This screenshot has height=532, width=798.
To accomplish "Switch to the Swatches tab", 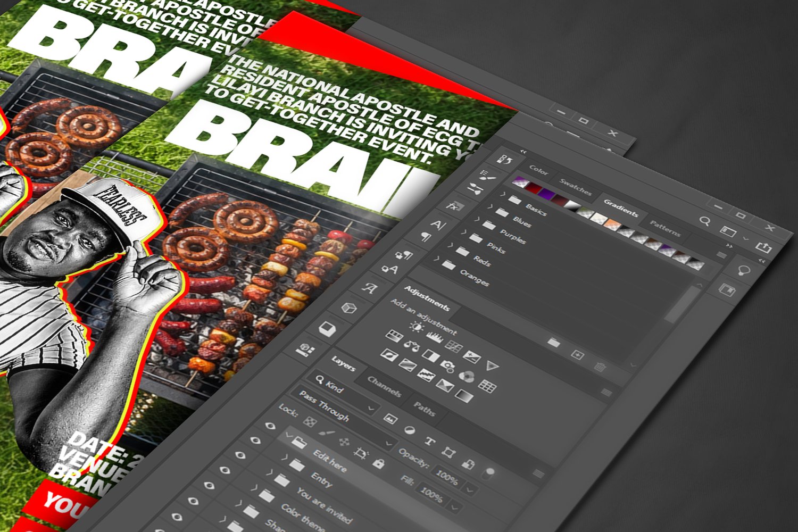I will click(575, 188).
